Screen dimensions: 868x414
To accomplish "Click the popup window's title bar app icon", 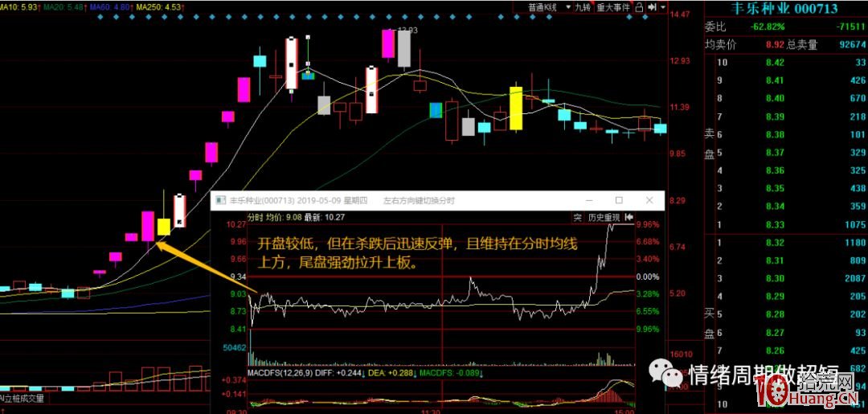I will click(220, 200).
